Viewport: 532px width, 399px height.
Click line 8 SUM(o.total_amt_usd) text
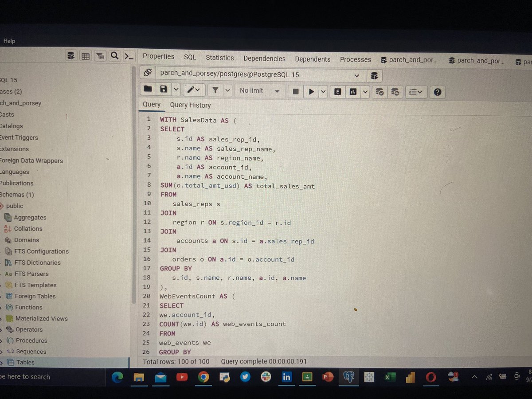point(200,186)
